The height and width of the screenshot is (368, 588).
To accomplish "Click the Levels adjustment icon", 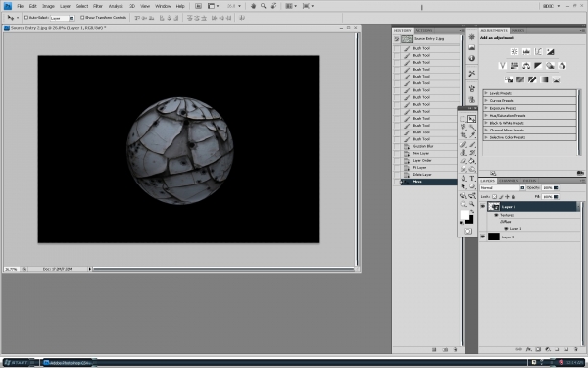I will pos(526,51).
